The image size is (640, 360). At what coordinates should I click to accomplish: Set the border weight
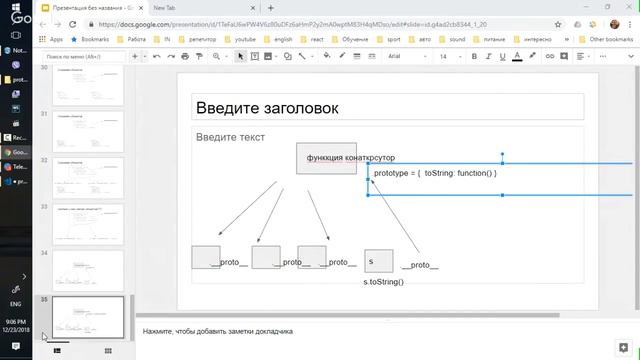357,56
